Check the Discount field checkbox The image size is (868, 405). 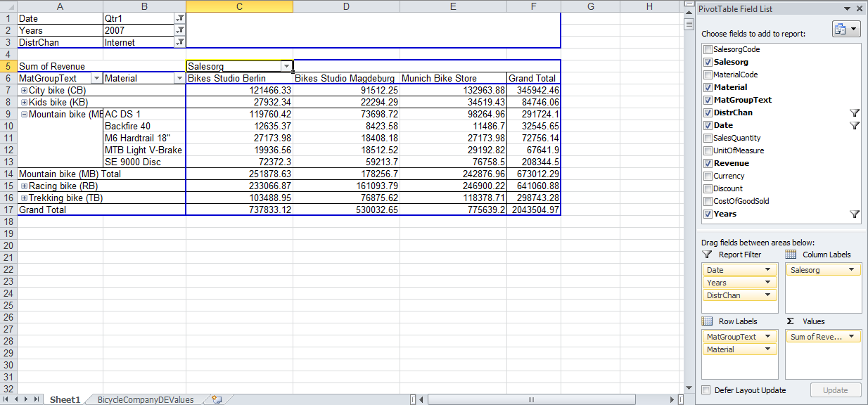pos(708,188)
